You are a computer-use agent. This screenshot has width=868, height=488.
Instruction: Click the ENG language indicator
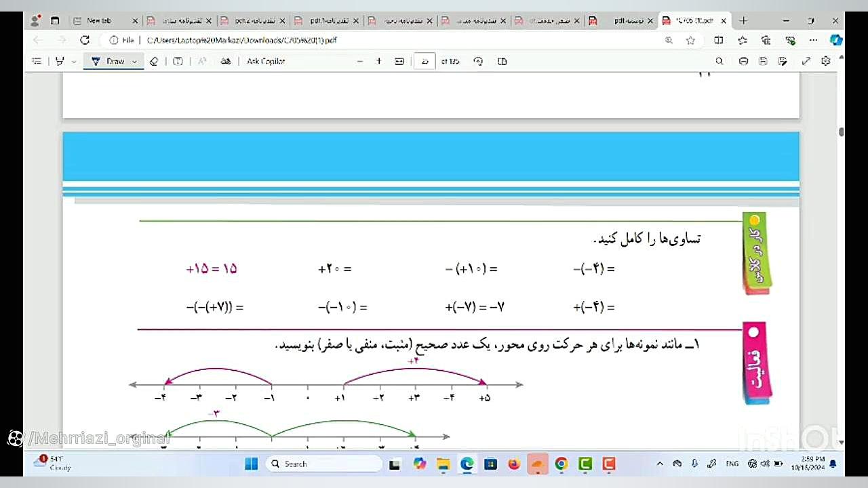(x=732, y=464)
